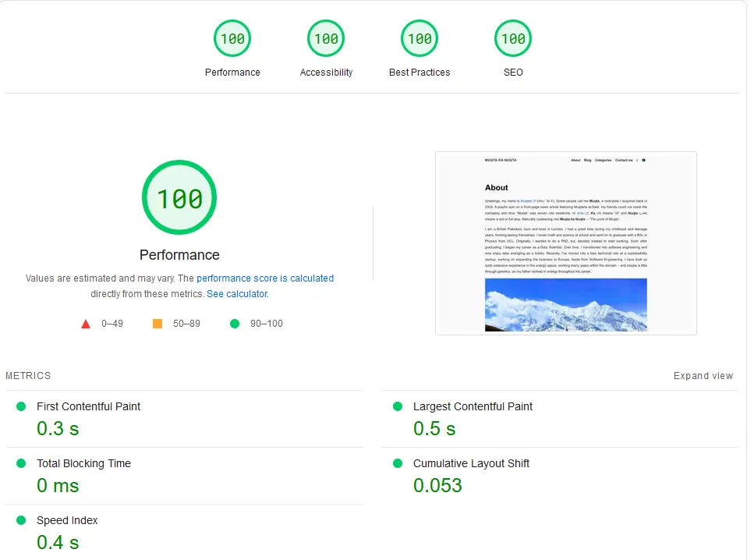The width and height of the screenshot is (754, 560).
Task: Click the red triangle for the 0–49 range
Action: tap(86, 323)
